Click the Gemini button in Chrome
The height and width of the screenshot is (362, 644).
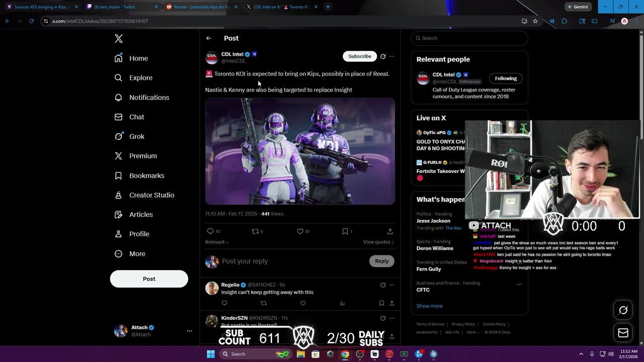578,7
